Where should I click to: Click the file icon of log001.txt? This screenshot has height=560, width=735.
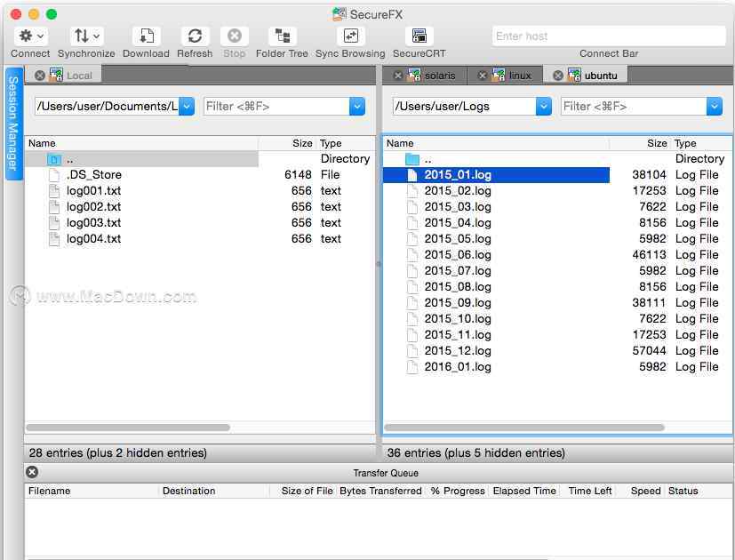54,191
